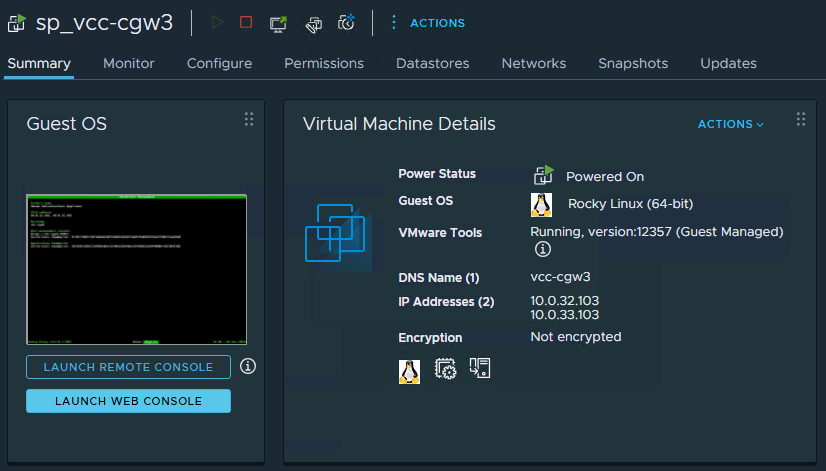
Task: Click the take snapshot toolbar icon
Action: (346, 23)
